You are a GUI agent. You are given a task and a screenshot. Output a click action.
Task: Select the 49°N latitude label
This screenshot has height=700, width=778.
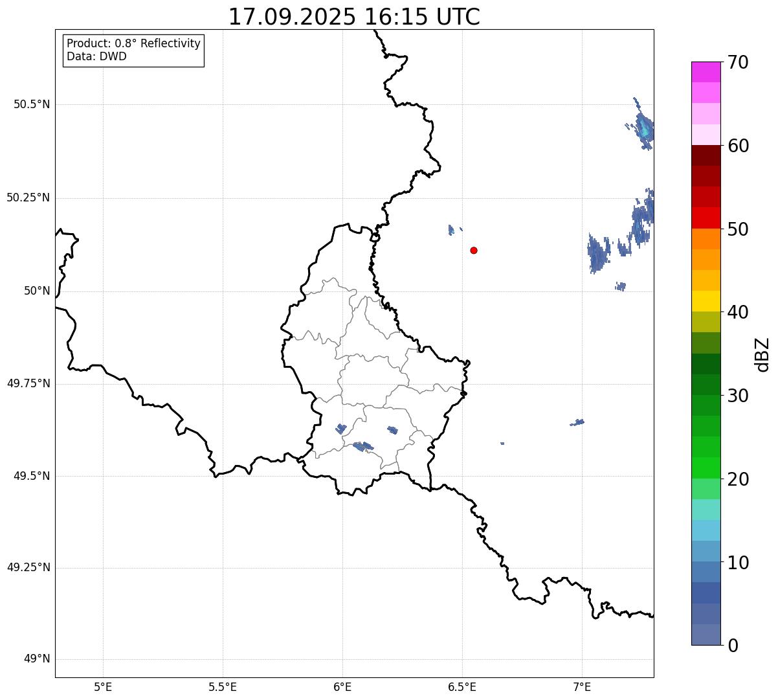pos(37,659)
